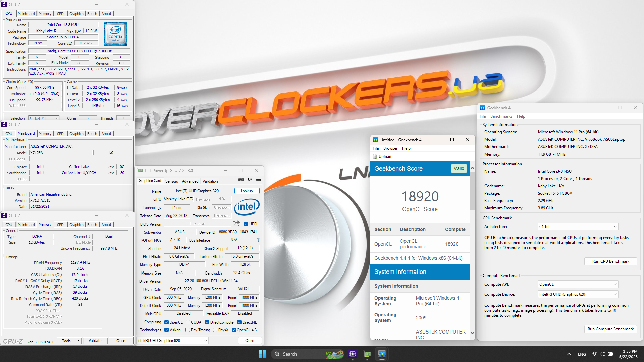Open the GPU-Z hamburger menu

[258, 180]
